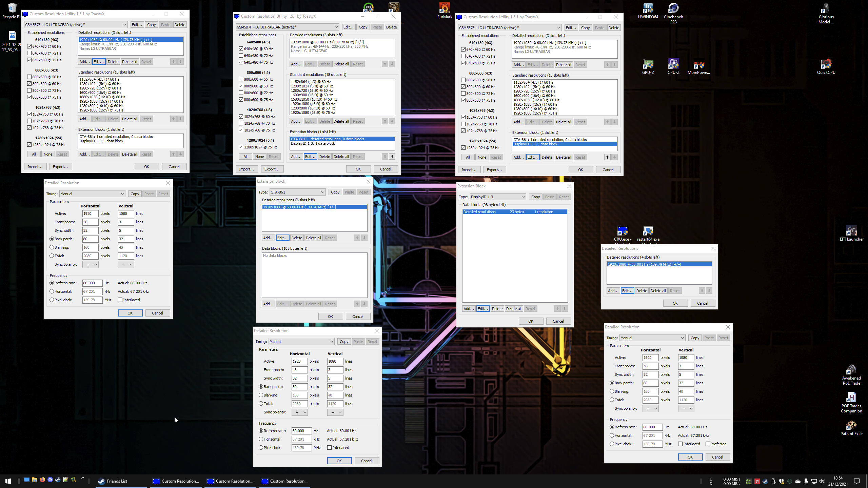Image resolution: width=868 pixels, height=488 pixels.
Task: Click the Refresh rate field in the right Detailed Resolution dialog
Action: [652, 427]
